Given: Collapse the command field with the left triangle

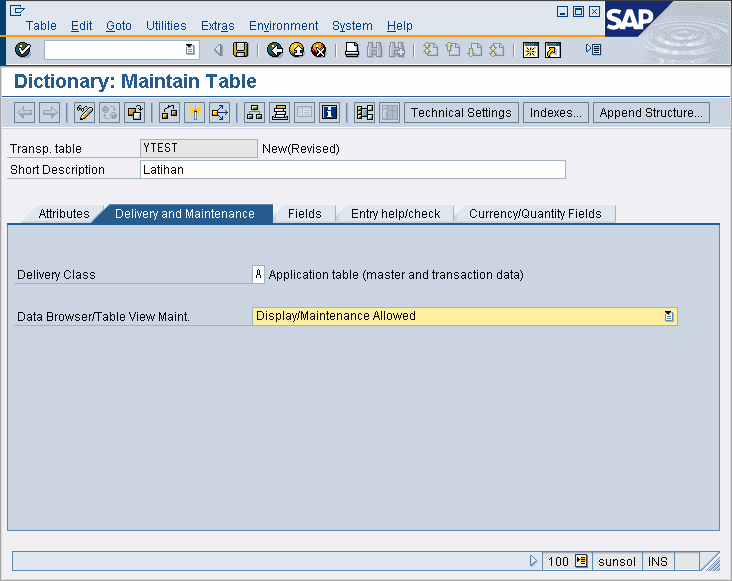Looking at the screenshot, I should click(218, 49).
